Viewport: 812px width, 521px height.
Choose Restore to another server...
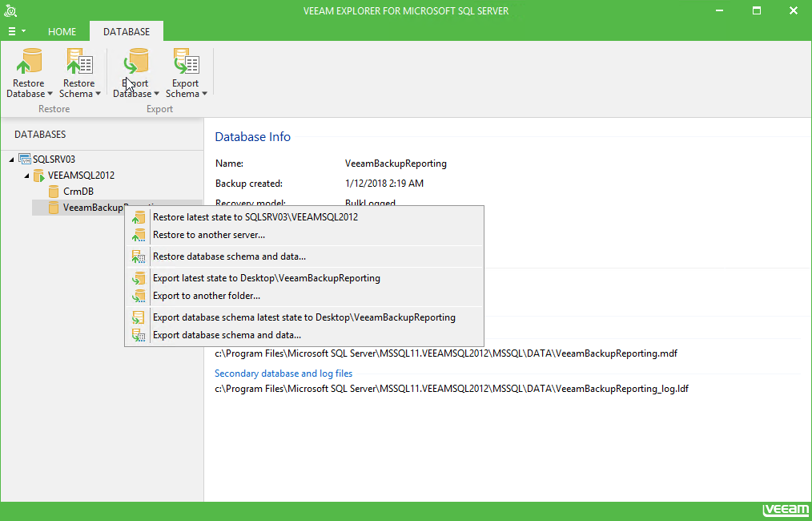point(304,235)
